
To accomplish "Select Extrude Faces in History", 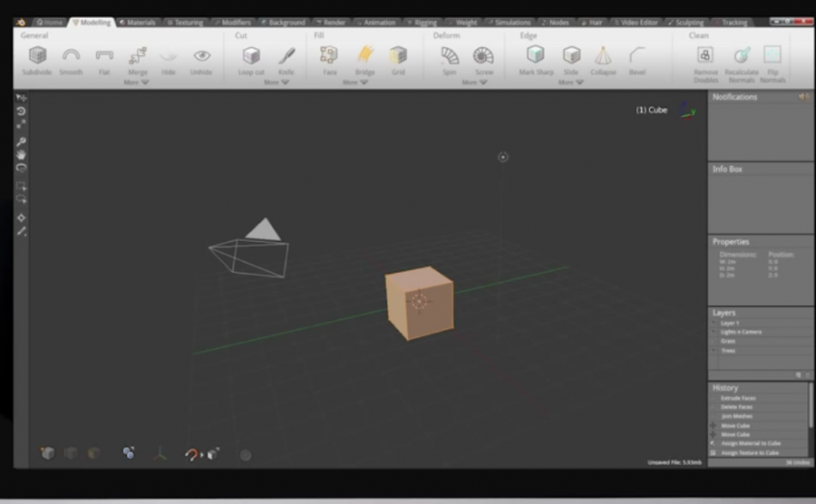I will coord(758,398).
